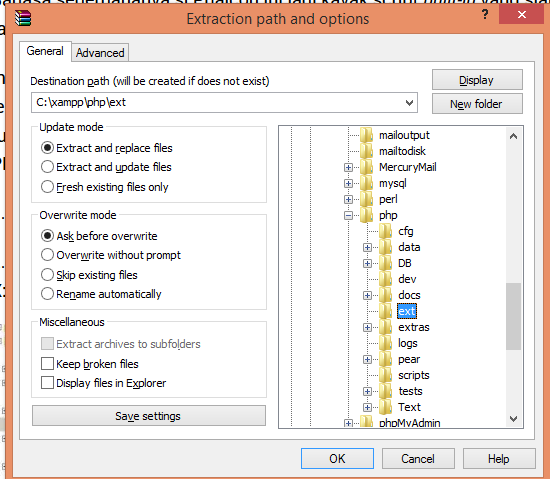Click the extras folder icon
The image size is (550, 479).
point(385,327)
